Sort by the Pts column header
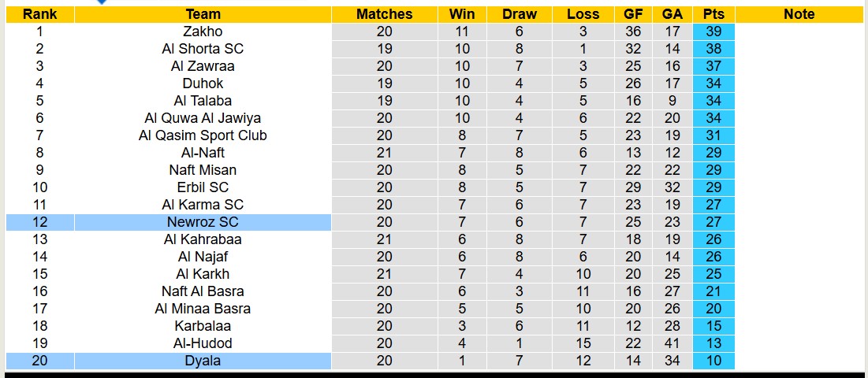This screenshot has height=378, width=868. click(x=713, y=14)
